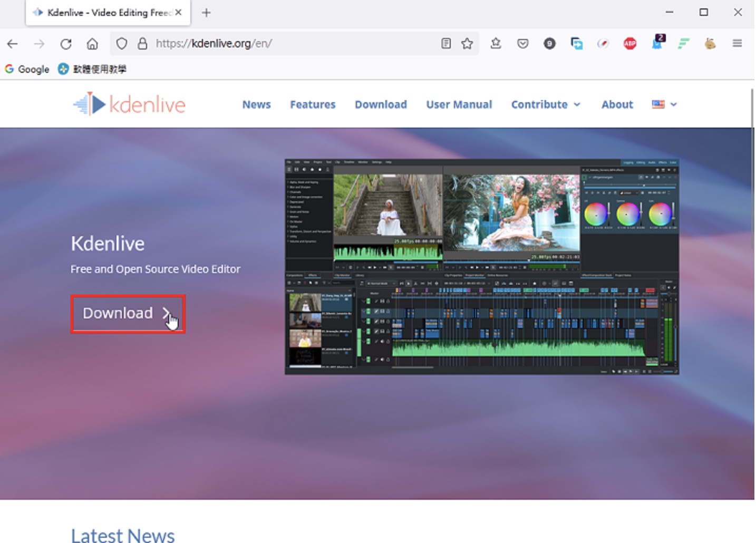Viewport: 756px width, 543px height.
Task: Click the Latest News heading
Action: click(x=123, y=535)
